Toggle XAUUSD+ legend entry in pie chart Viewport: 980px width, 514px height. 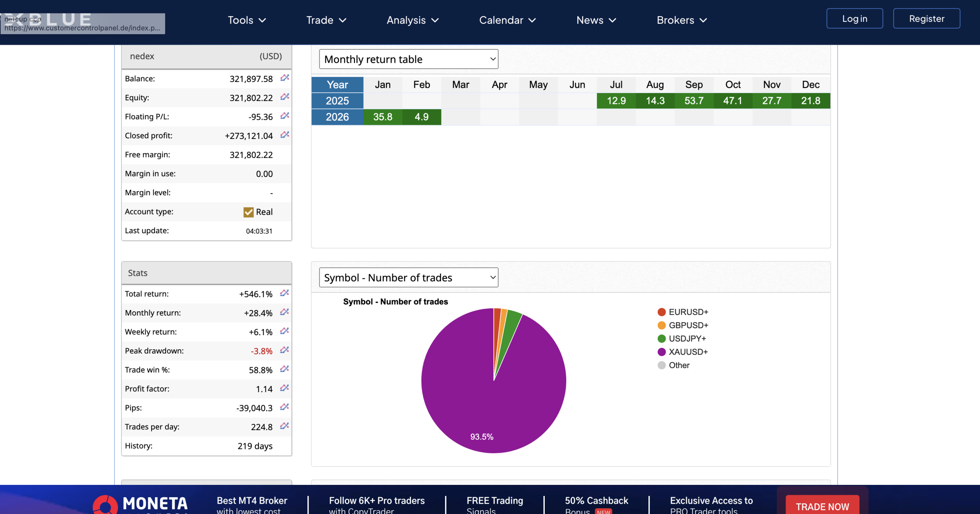(x=688, y=352)
